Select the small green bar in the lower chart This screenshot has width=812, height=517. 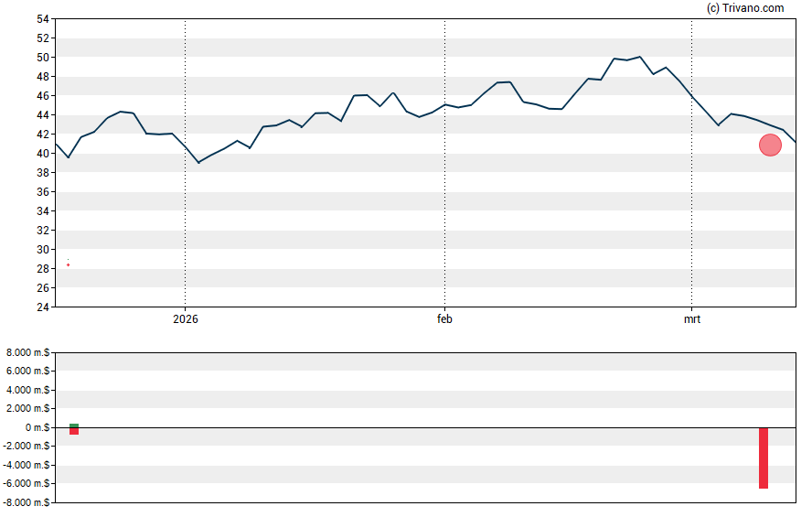click(x=74, y=425)
